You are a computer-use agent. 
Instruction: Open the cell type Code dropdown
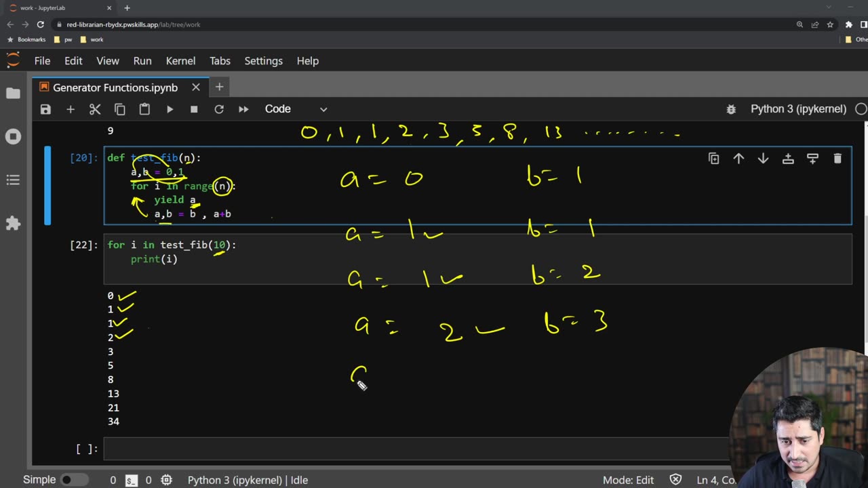point(296,109)
